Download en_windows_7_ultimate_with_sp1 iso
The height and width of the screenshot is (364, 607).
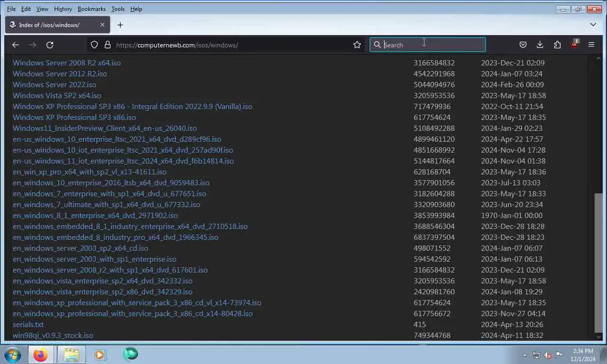[106, 204]
